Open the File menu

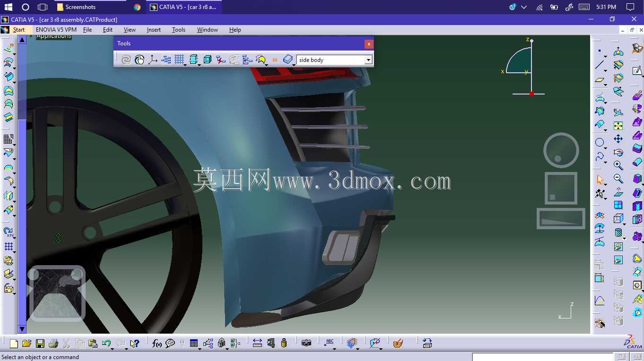[x=87, y=30]
